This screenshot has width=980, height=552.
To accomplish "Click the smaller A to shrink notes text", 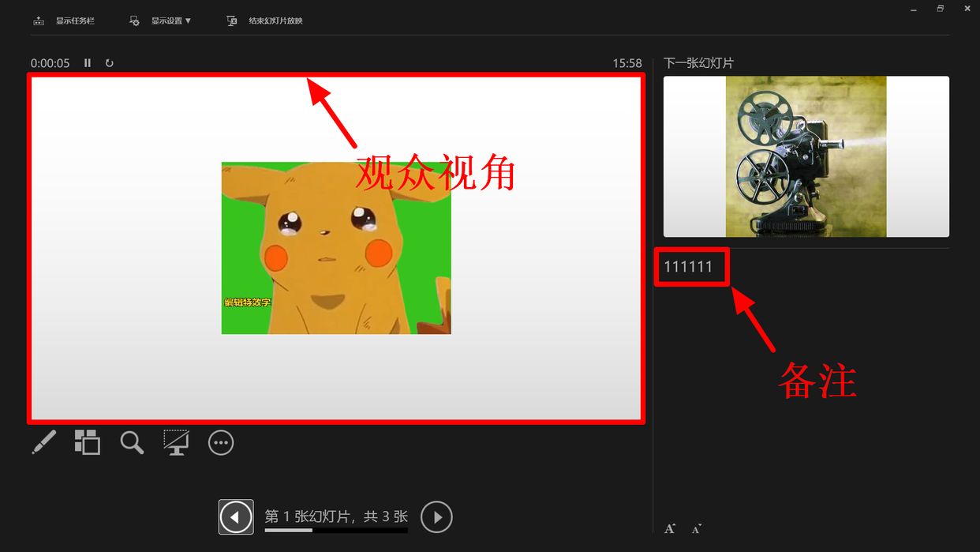I will click(695, 528).
